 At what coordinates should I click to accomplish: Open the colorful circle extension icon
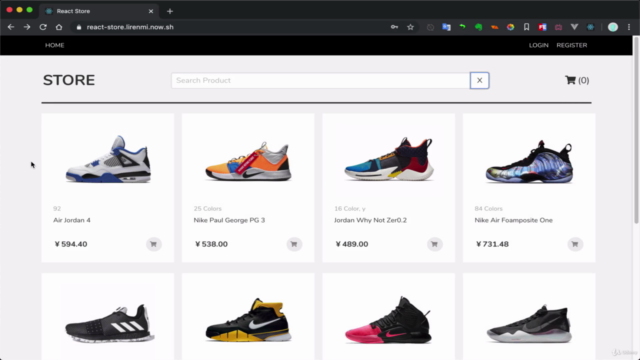pos(510,27)
